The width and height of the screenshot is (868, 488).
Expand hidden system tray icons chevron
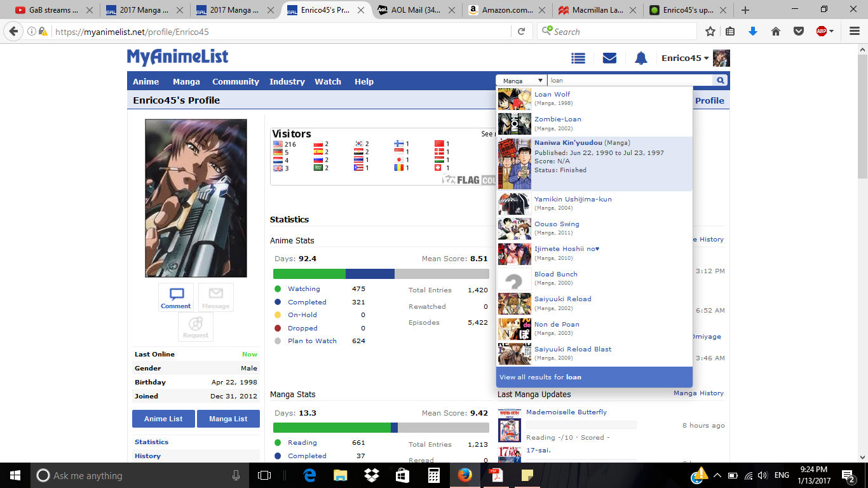[x=717, y=475]
